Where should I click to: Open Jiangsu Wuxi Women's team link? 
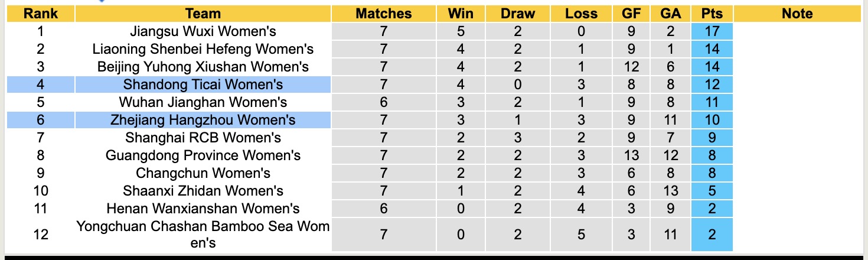click(203, 31)
